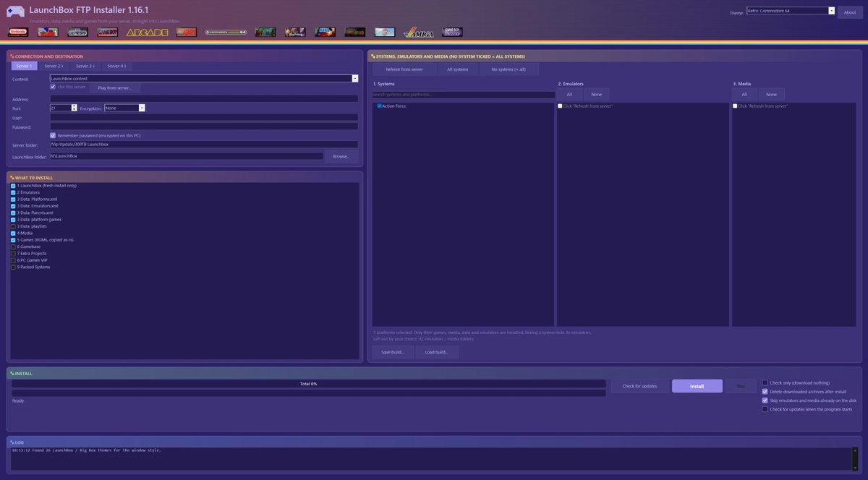Screen dimensions: 868x480
Task: Select All under Emulators
Action: click(569, 94)
